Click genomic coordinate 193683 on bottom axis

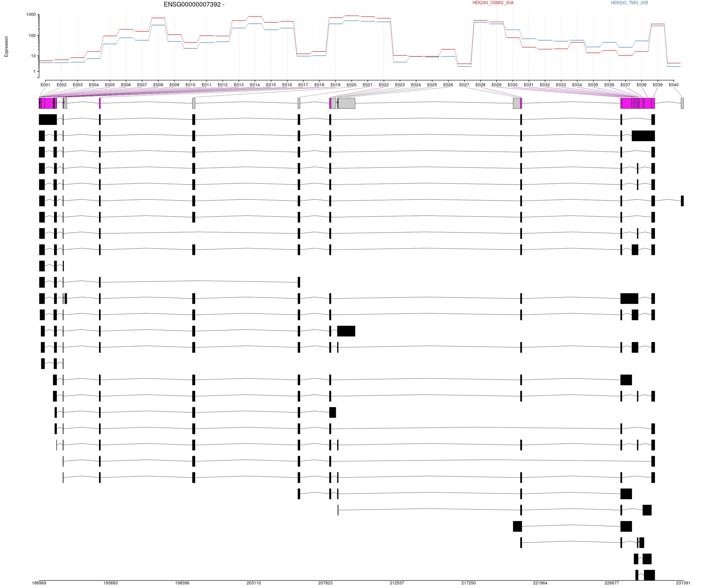pos(111,583)
